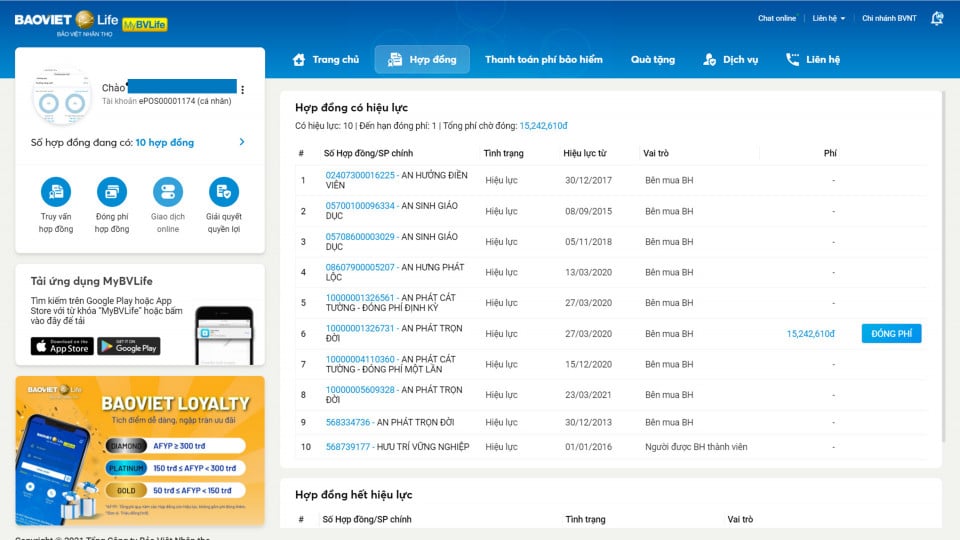Click the Truy vấn hợp đồng icon
The width and height of the screenshot is (960, 540).
[56, 192]
